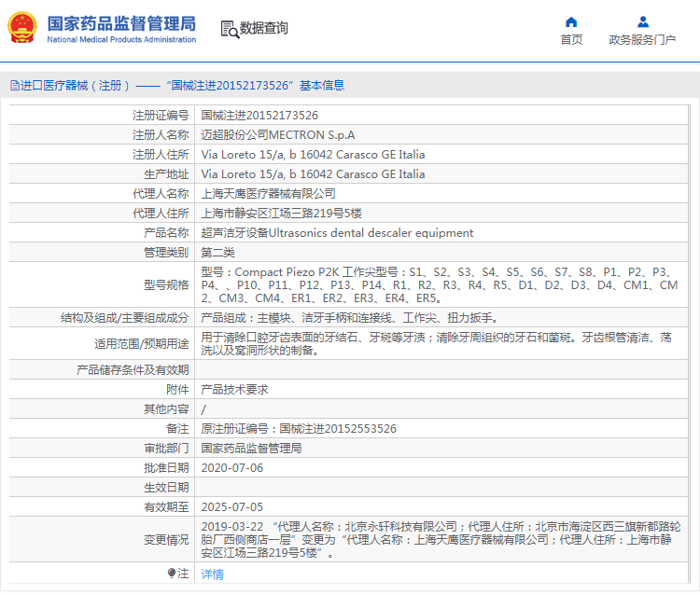This screenshot has width=700, height=595.
Task: Click the 附件 row label
Action: point(177,390)
